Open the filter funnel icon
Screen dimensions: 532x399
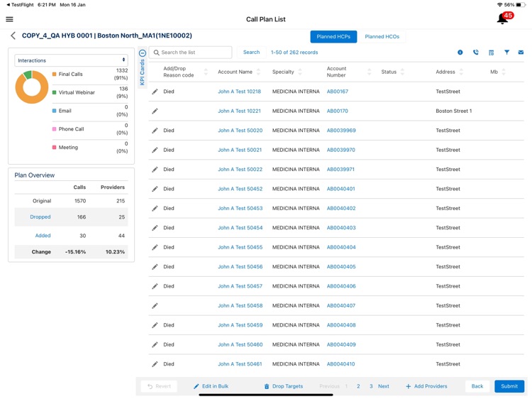point(506,53)
